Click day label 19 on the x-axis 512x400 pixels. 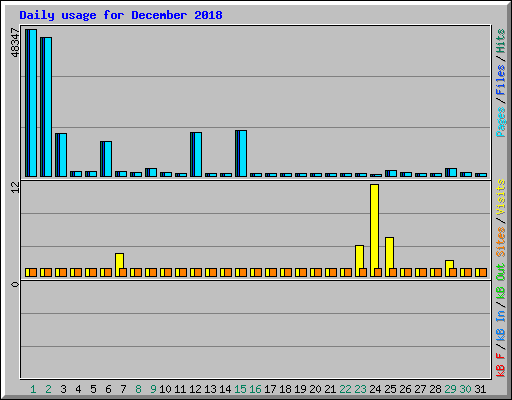(x=300, y=389)
